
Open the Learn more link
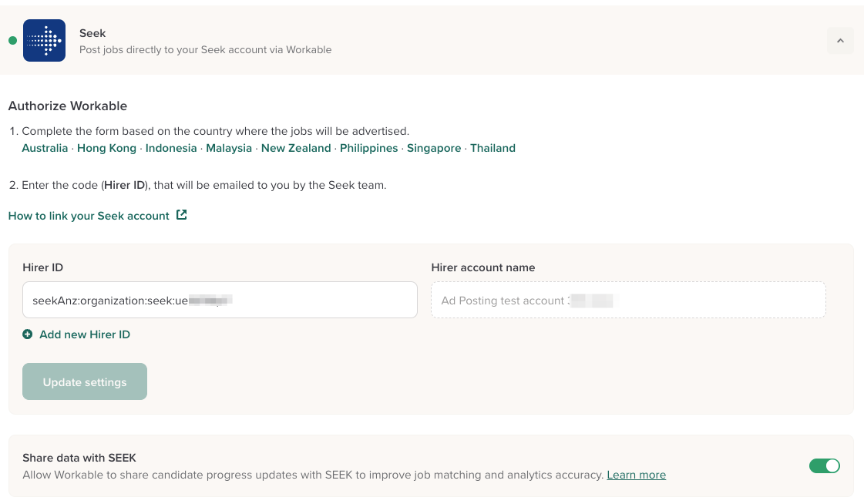point(636,475)
